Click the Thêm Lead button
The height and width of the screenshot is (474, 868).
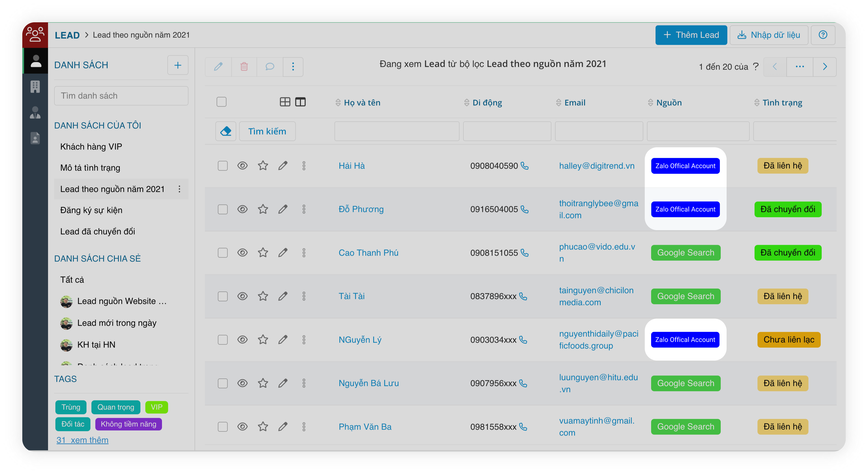[691, 35]
